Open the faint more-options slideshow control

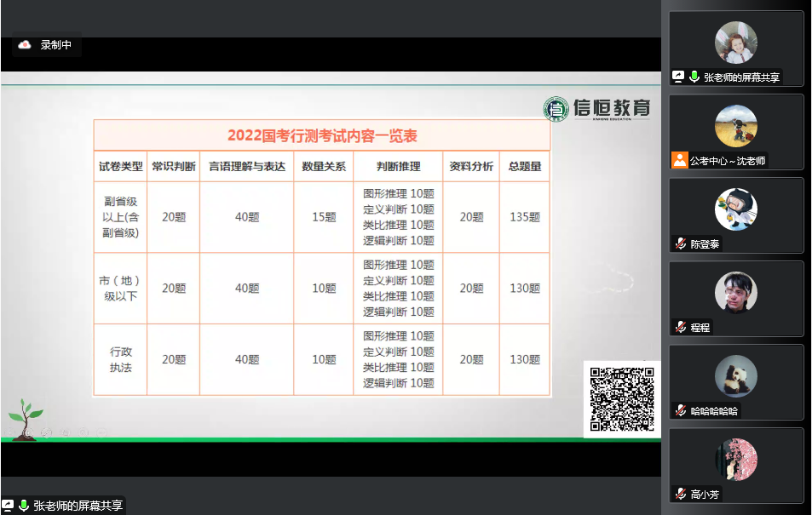click(101, 432)
